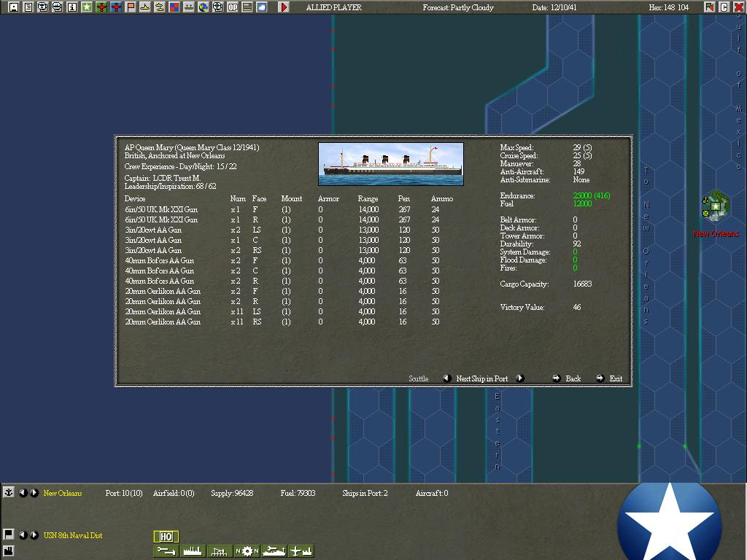The height and width of the screenshot is (560, 747).
Task: Open the document list icon in toolbar
Action: pyautogui.click(x=28, y=7)
